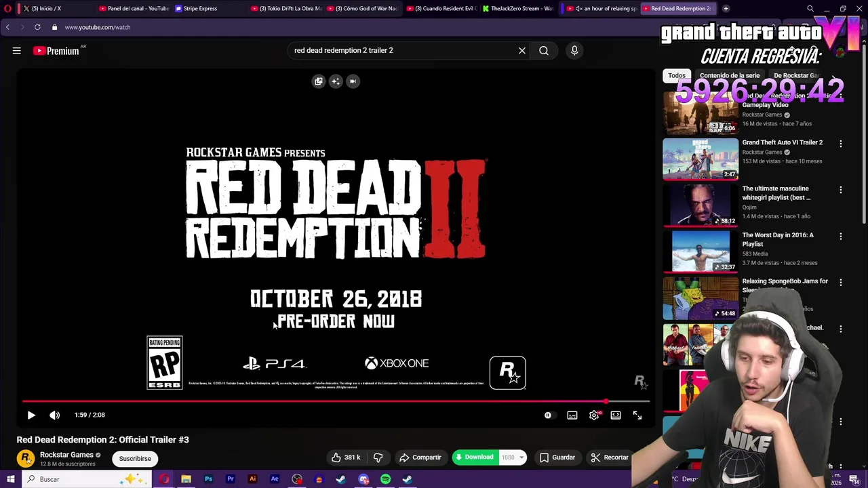
Task: Go back with the browser back arrow
Action: click(x=7, y=27)
